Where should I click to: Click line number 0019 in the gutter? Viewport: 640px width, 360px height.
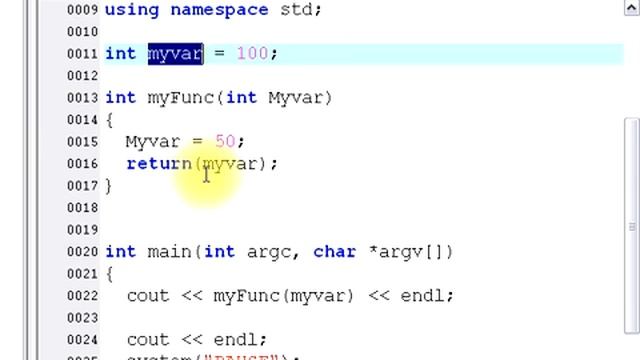pyautogui.click(x=82, y=230)
